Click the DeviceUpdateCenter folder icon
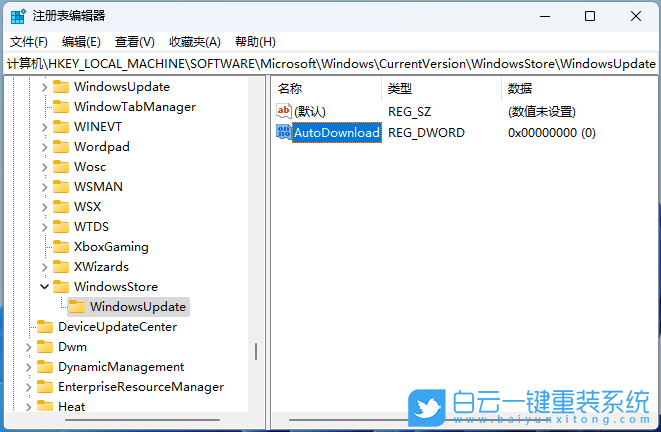The height and width of the screenshot is (432, 661). point(45,327)
